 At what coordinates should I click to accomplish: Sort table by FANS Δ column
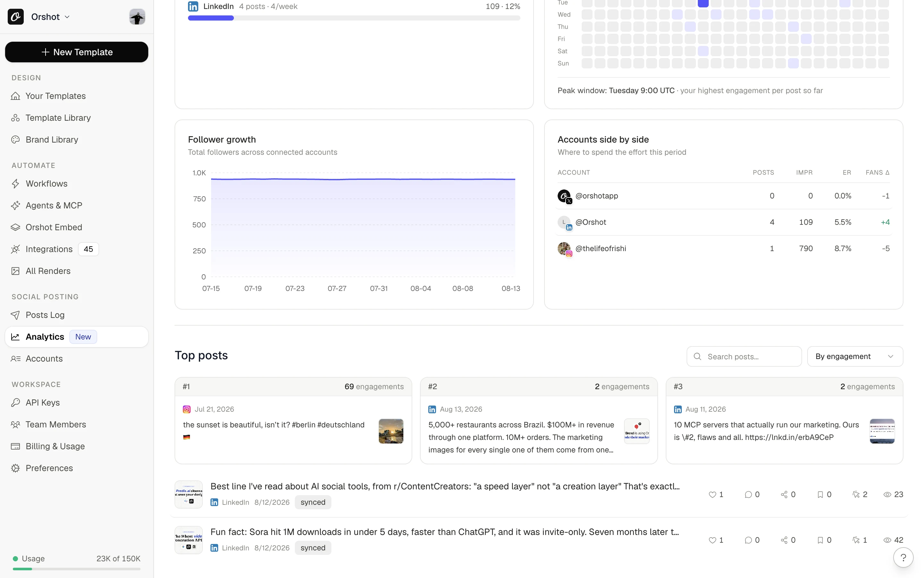tap(877, 172)
